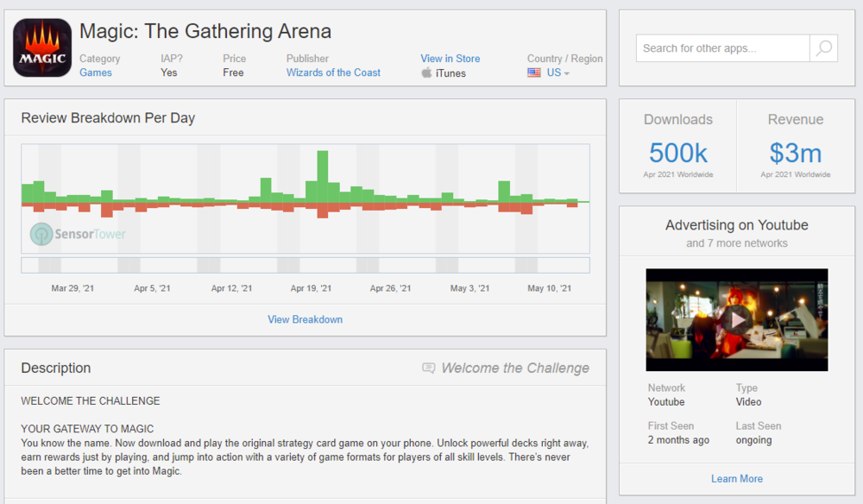Click the View in Store link
863x504 pixels.
(450, 59)
